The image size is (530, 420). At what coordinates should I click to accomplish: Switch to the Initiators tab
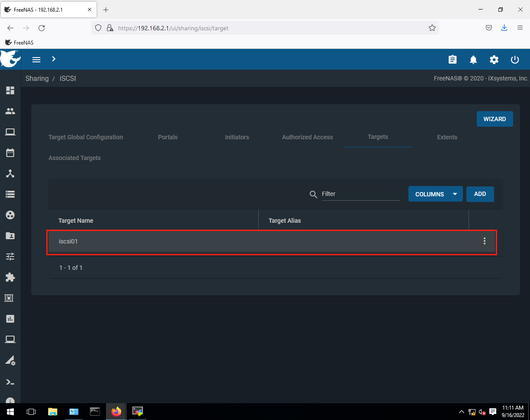237,137
